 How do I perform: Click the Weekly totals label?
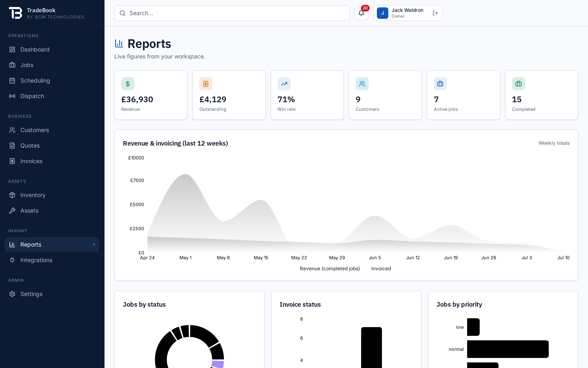(554, 143)
